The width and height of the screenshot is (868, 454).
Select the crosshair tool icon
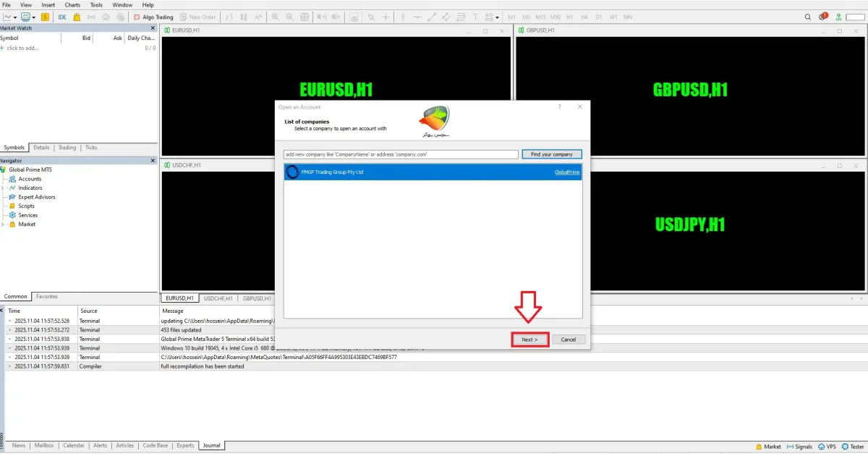386,17
